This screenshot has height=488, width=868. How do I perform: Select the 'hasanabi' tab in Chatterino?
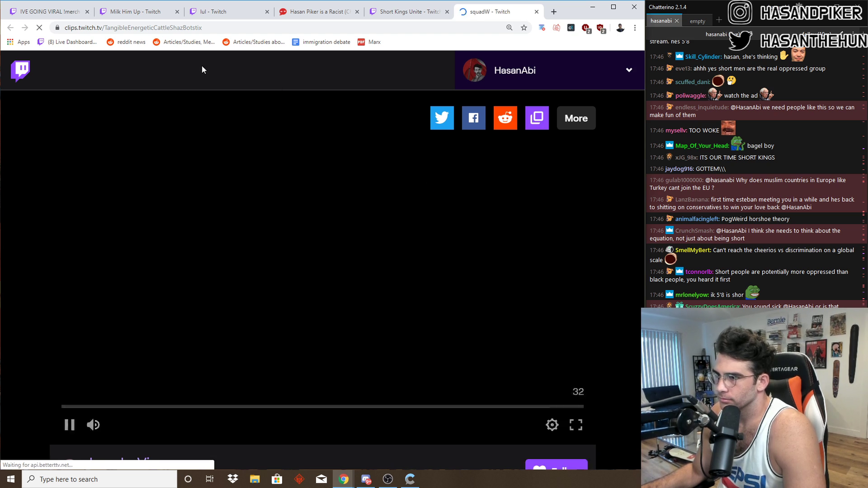pos(661,21)
